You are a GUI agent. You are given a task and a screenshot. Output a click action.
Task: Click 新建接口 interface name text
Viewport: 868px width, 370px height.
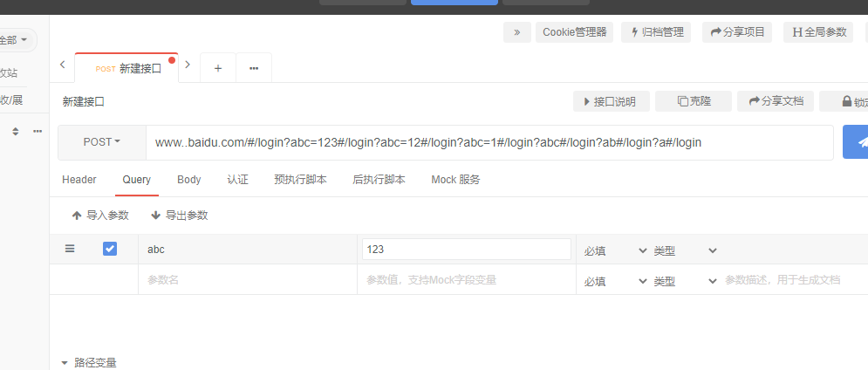click(x=84, y=101)
